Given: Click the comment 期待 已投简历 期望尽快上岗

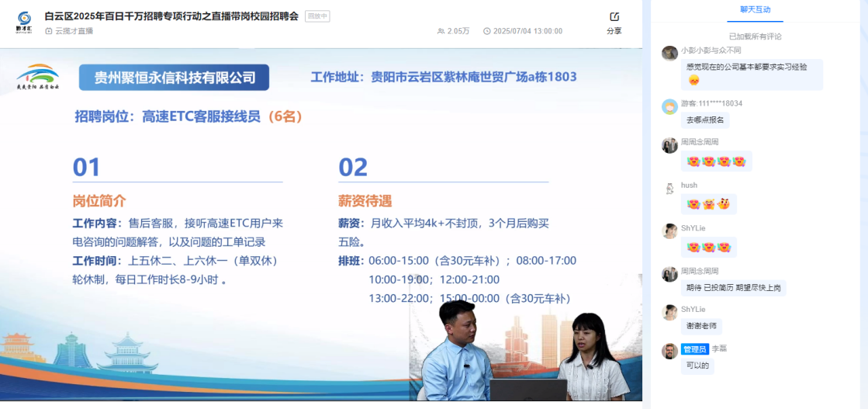Looking at the screenshot, I should (733, 288).
